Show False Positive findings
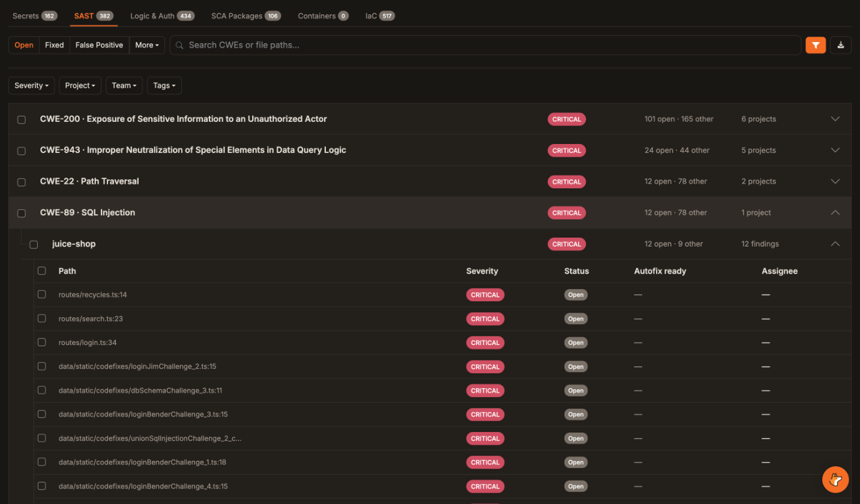860x504 pixels. (99, 45)
